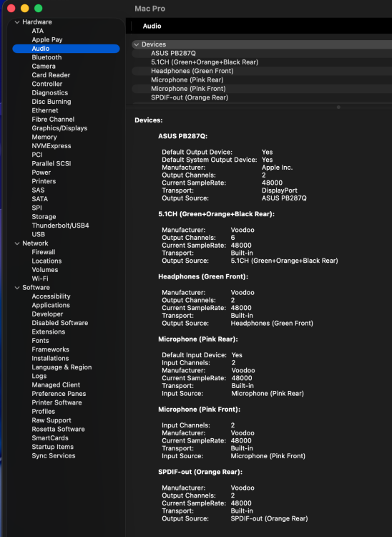Open Card Reader section

pyautogui.click(x=51, y=75)
